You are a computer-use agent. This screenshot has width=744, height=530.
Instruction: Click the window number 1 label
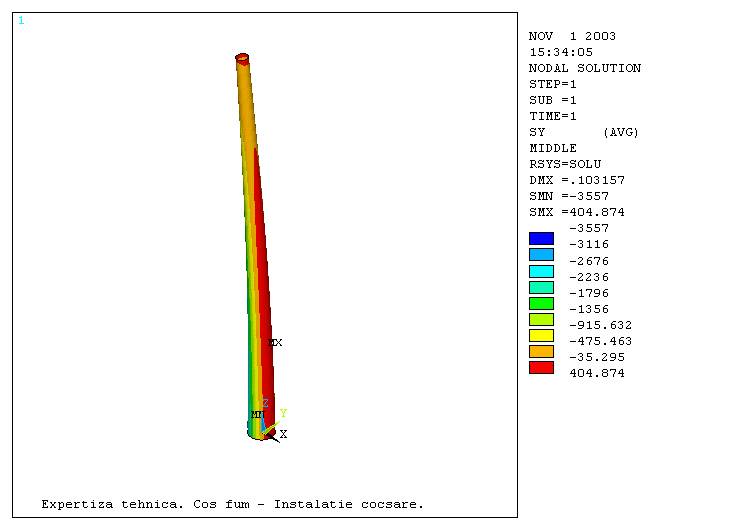tap(21, 21)
